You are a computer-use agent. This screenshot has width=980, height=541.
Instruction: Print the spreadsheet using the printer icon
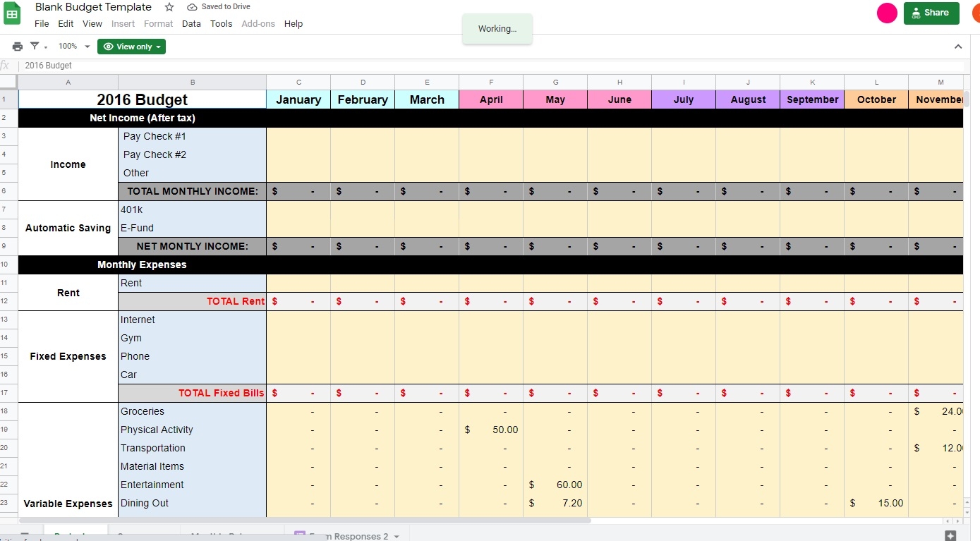[18, 47]
